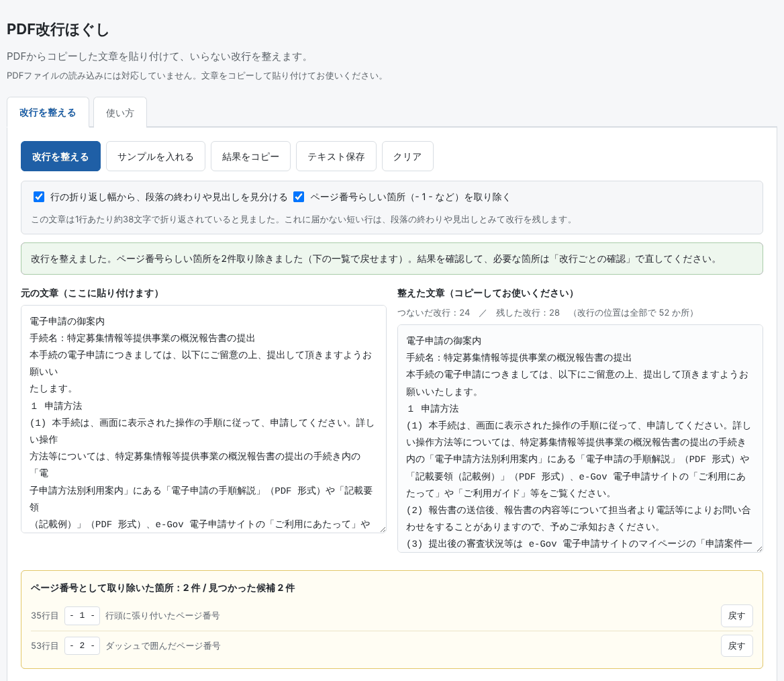Screen dimensions: 784x681
Task: Save text with テキスト保存 button
Action: [336, 156]
